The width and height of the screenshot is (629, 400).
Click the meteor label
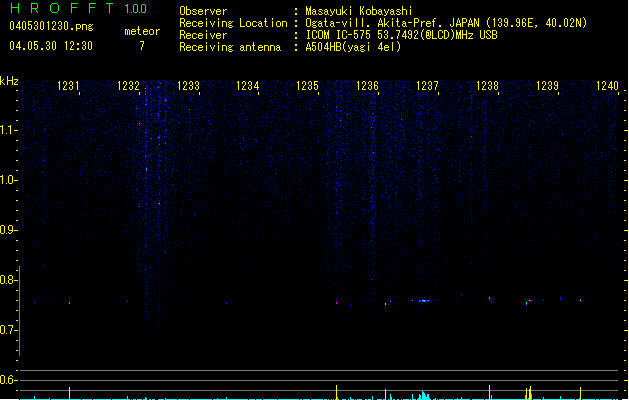click(142, 31)
